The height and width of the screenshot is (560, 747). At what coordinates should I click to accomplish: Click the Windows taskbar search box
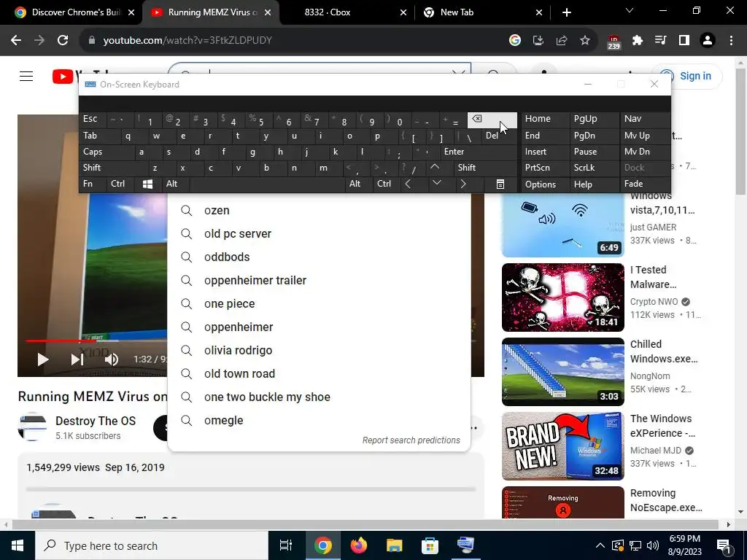click(x=152, y=545)
